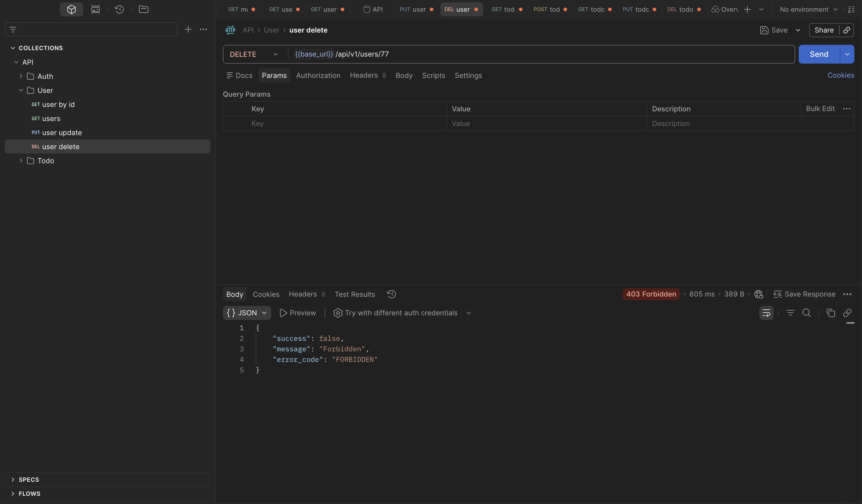Collapse the API collection
The image size is (862, 504).
pyautogui.click(x=16, y=62)
